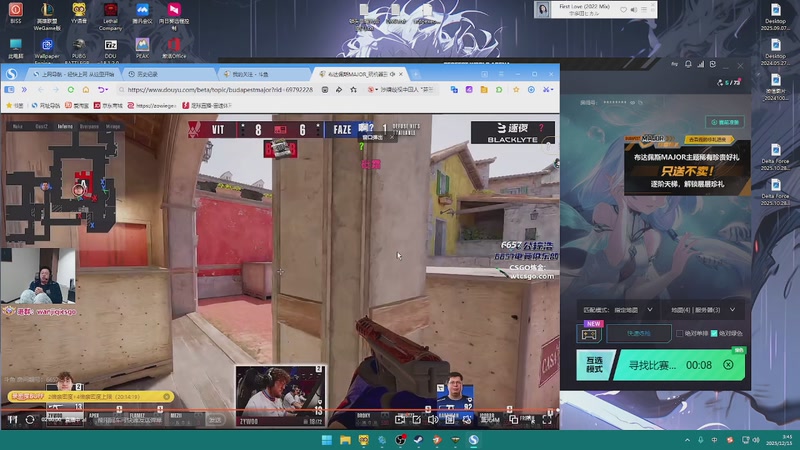Open a new browser tab with plus

[416, 74]
